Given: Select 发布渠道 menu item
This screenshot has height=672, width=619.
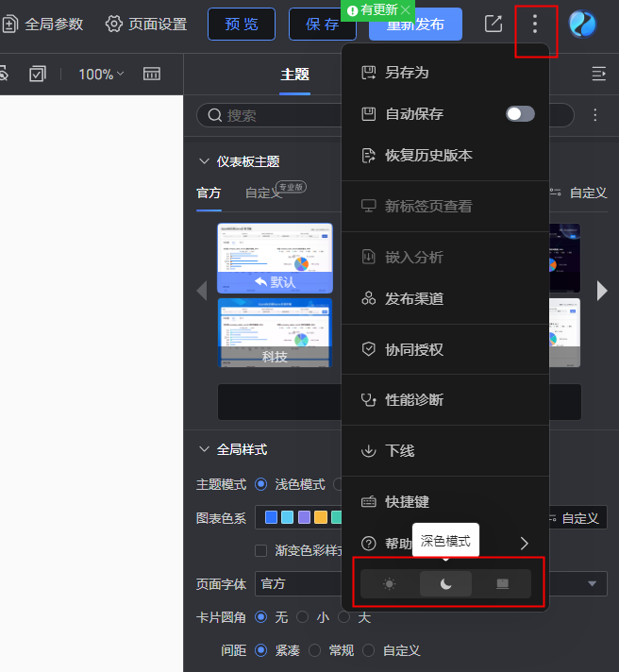Looking at the screenshot, I should coord(413,299).
